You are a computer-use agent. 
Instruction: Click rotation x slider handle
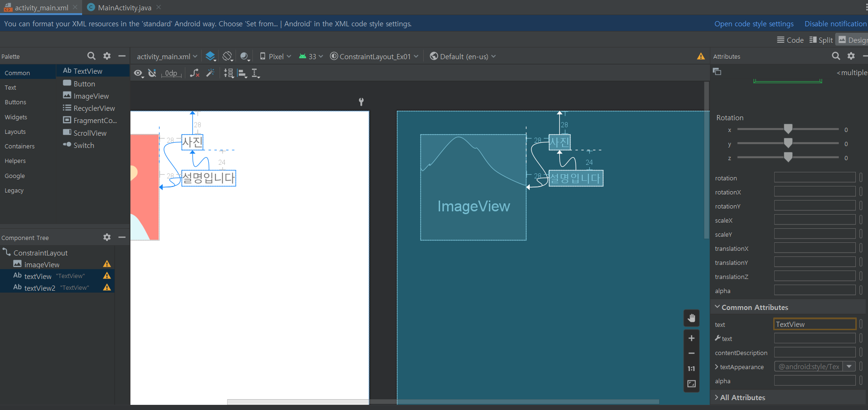[788, 129]
